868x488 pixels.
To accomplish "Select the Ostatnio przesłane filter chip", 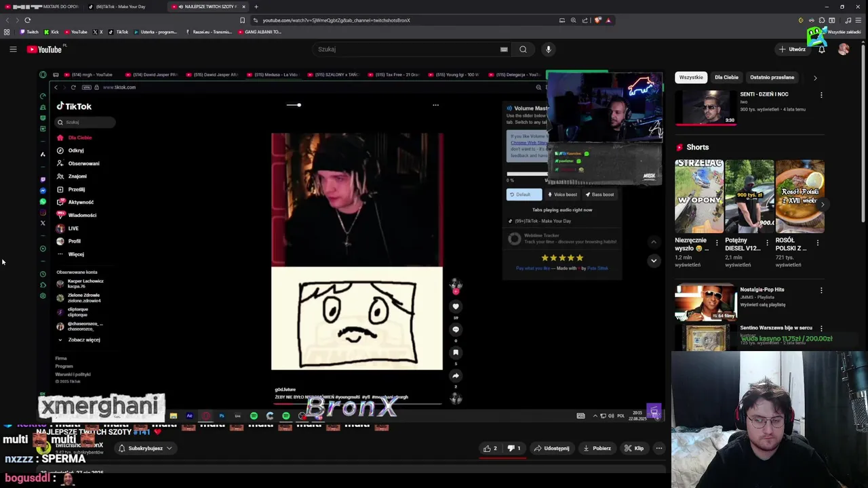I will (772, 77).
